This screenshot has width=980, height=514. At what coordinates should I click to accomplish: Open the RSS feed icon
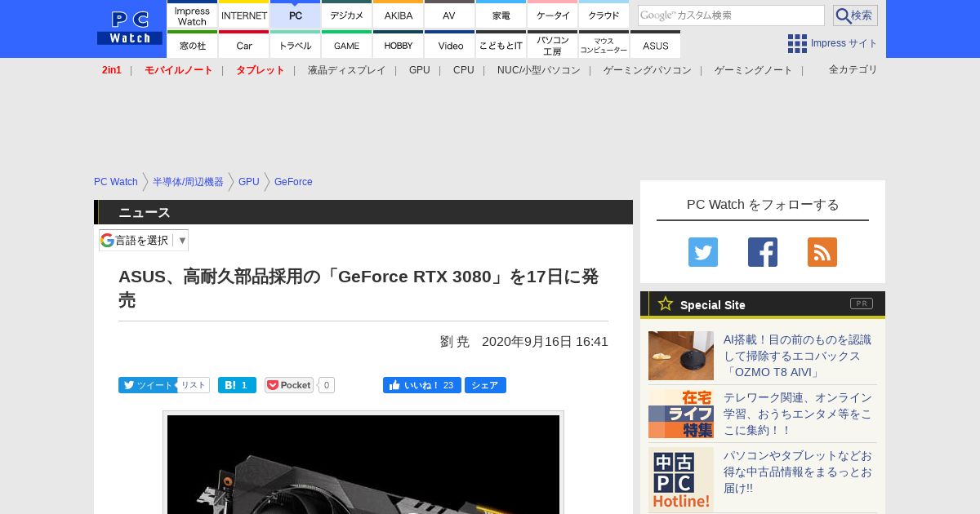[x=822, y=252]
